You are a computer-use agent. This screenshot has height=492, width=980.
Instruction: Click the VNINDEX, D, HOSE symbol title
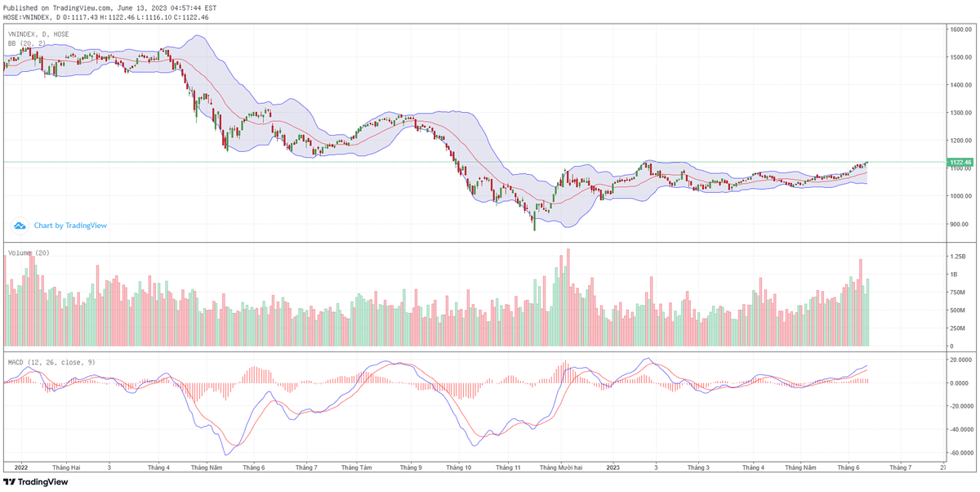click(x=38, y=34)
